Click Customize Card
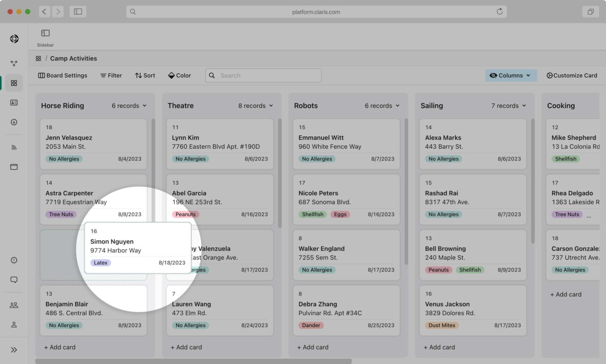 [571, 75]
